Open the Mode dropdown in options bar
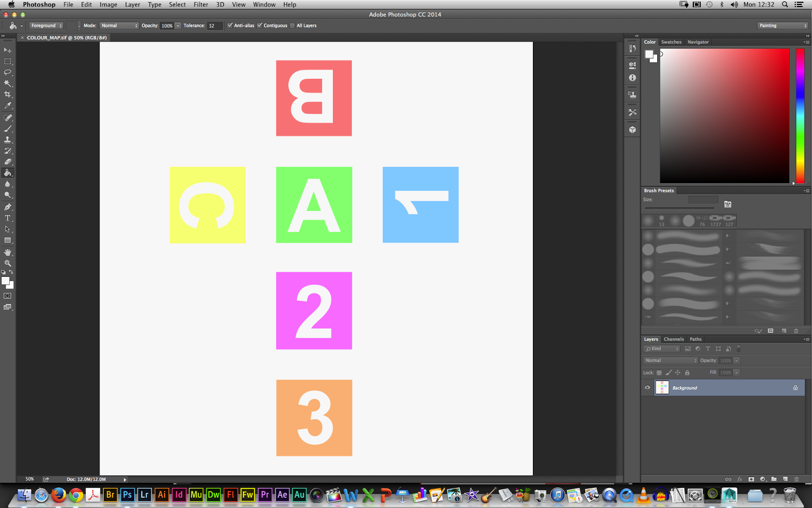Screen dimensions: 812x508 click(119, 25)
